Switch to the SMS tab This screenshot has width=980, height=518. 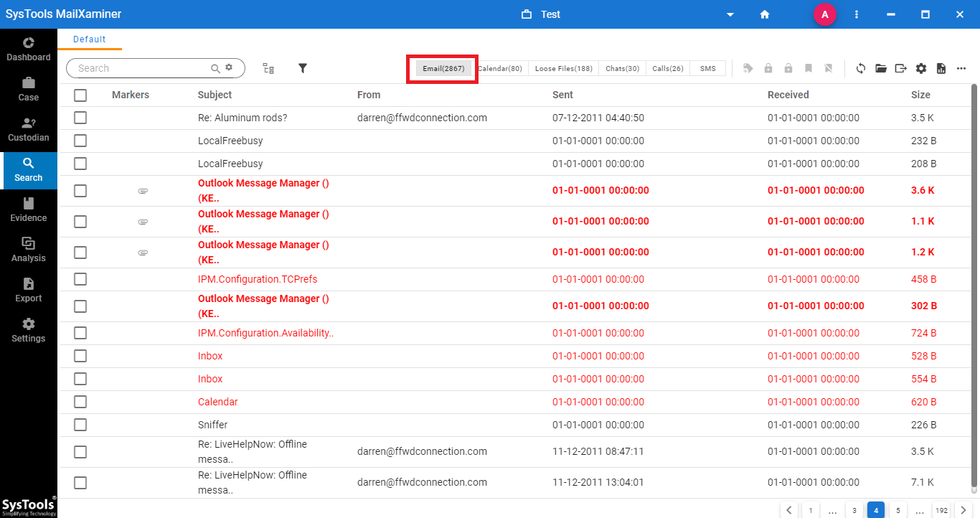(x=708, y=68)
